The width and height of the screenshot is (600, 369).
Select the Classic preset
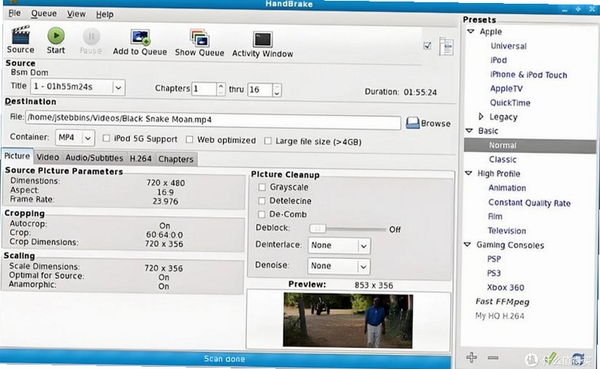[x=502, y=159]
